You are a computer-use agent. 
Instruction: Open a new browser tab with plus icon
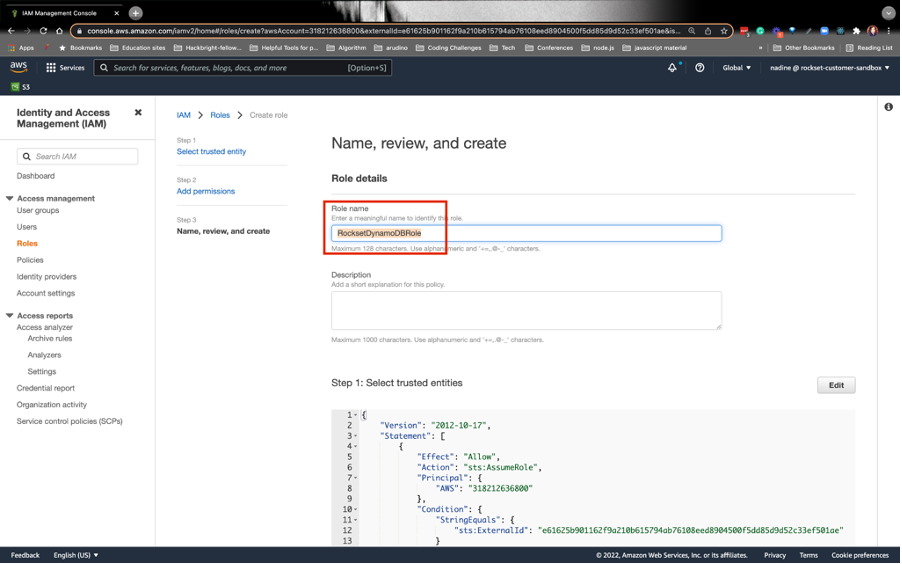pyautogui.click(x=136, y=13)
